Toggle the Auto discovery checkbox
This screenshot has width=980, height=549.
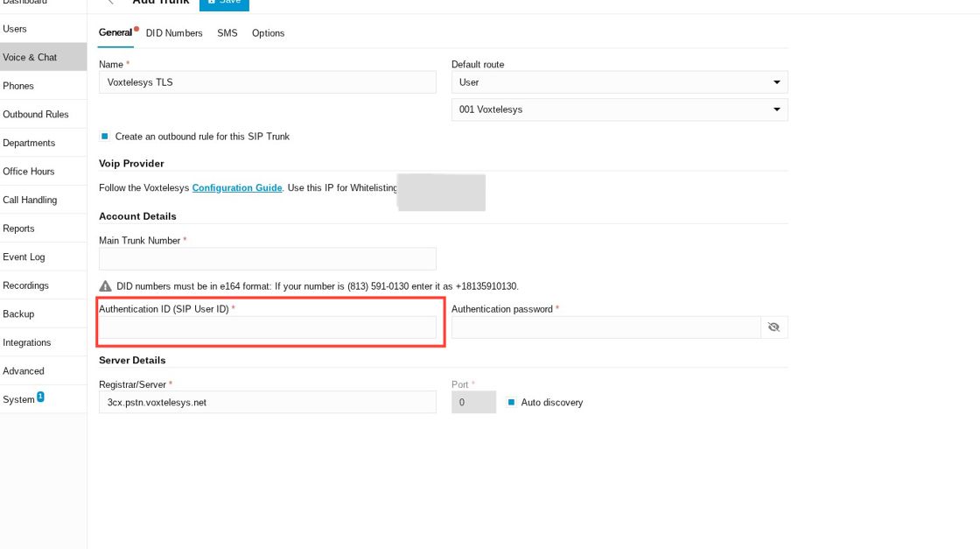click(x=511, y=402)
